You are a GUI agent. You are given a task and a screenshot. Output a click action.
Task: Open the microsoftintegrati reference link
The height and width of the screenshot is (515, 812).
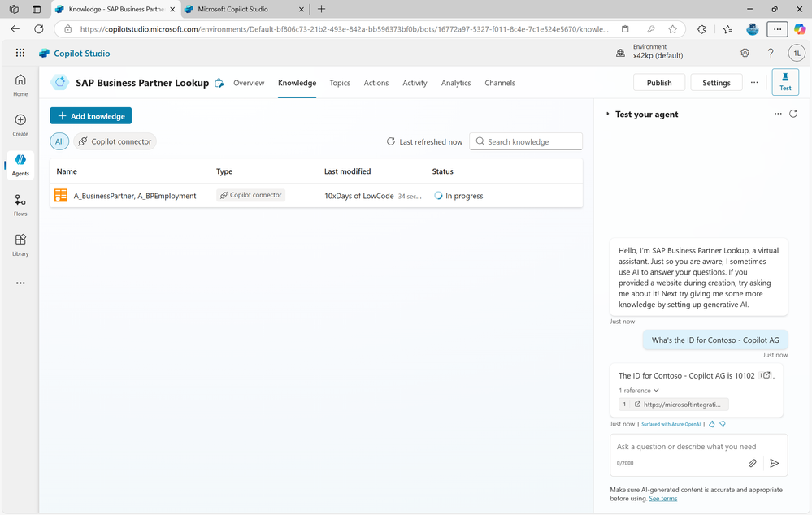tap(674, 405)
